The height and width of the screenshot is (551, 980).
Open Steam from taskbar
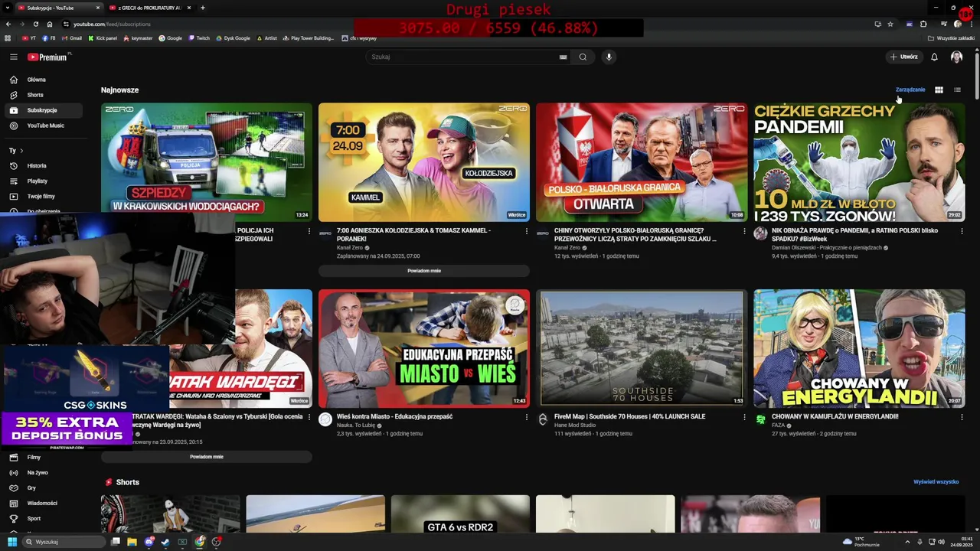point(165,542)
